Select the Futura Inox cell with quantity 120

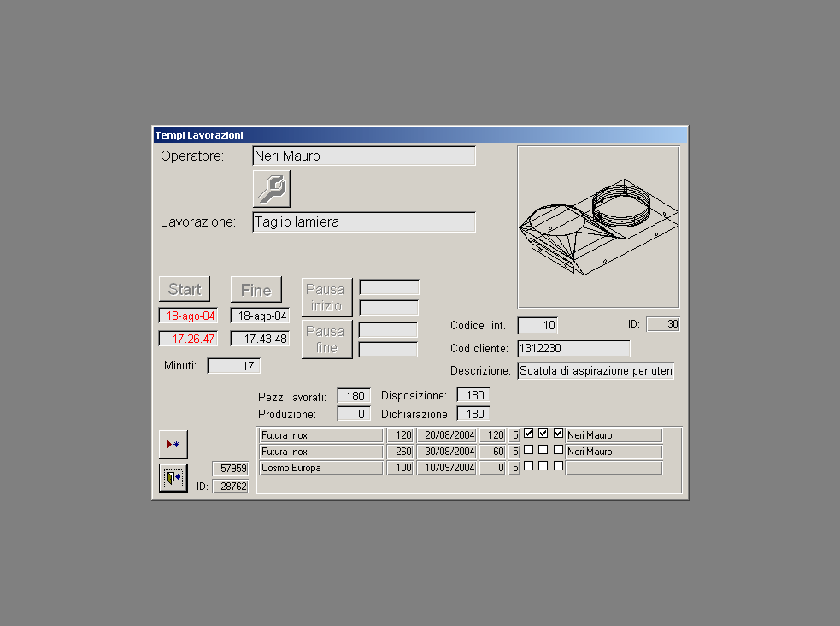pyautogui.click(x=321, y=435)
